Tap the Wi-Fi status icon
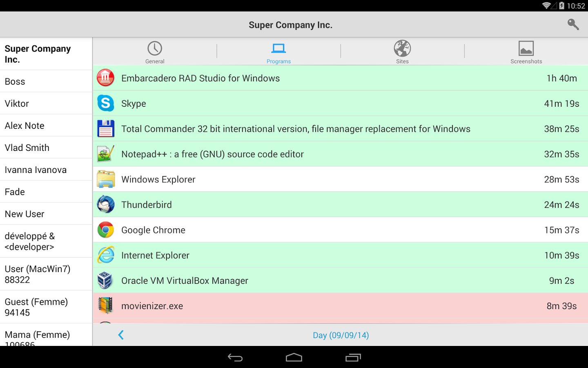Viewport: 588px width, 368px height. click(x=546, y=5)
